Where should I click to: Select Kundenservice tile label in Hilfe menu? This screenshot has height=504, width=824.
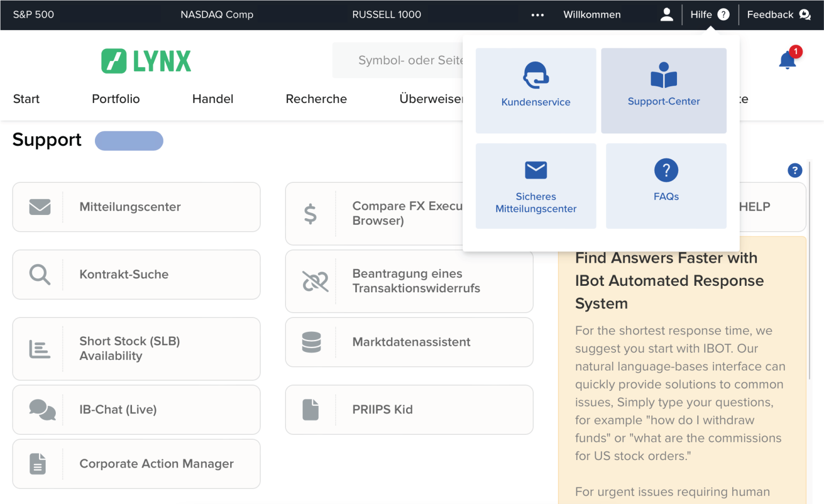pos(536,102)
